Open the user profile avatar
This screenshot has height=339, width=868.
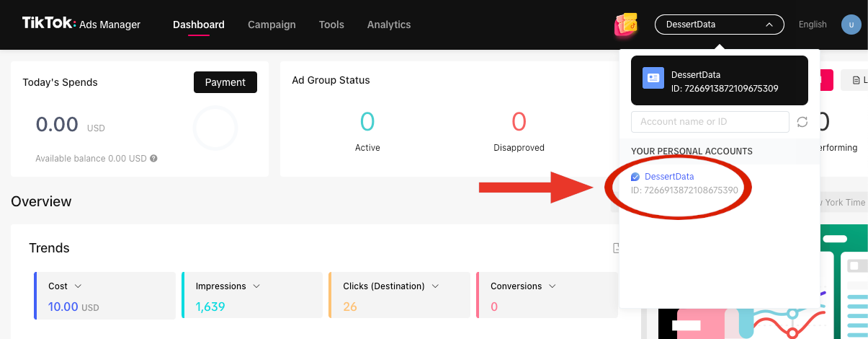click(851, 25)
